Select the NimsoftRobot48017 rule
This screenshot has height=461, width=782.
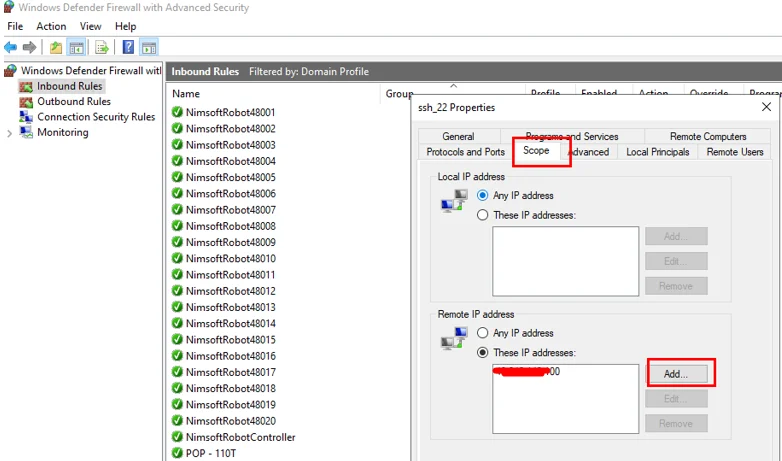coord(230,372)
